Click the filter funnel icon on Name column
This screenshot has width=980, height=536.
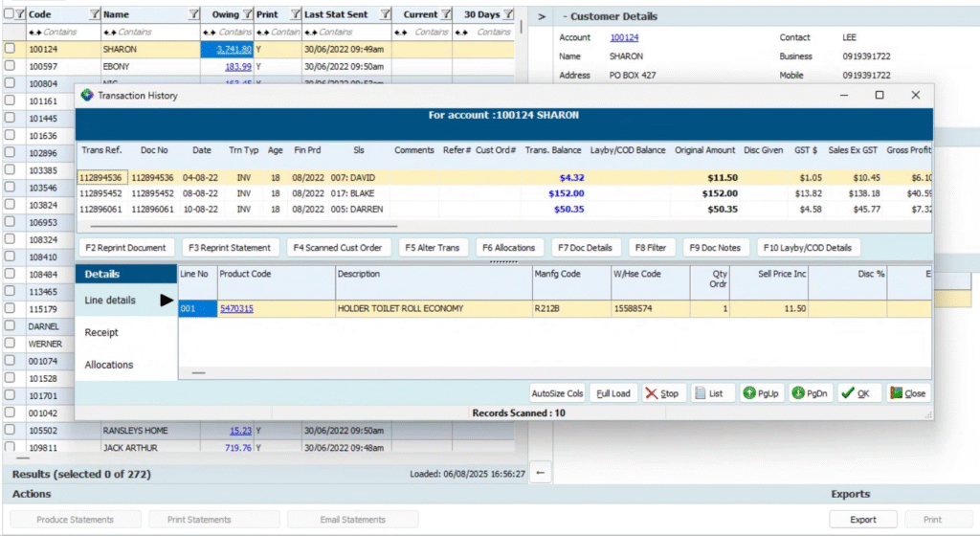(193, 13)
